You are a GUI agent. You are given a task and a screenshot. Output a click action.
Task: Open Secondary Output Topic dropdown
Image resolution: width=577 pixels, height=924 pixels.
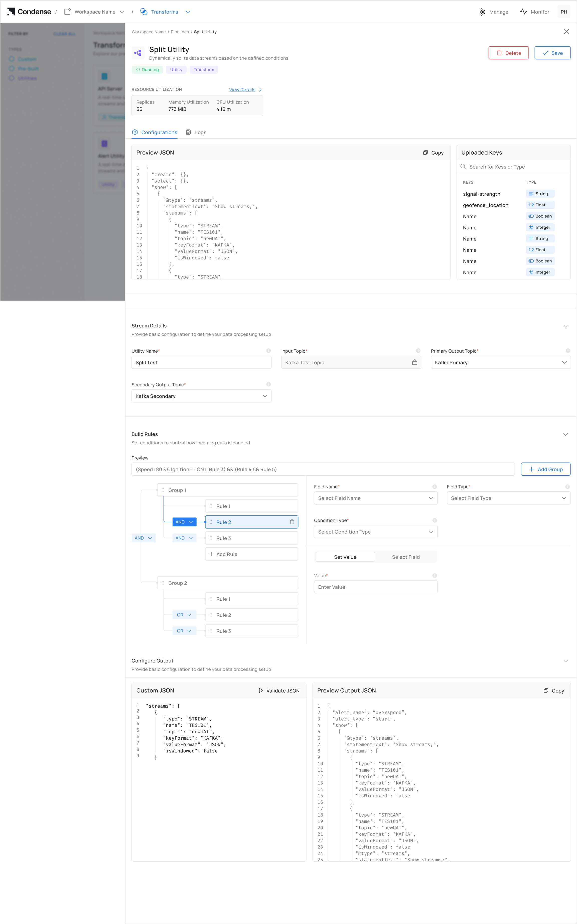201,396
